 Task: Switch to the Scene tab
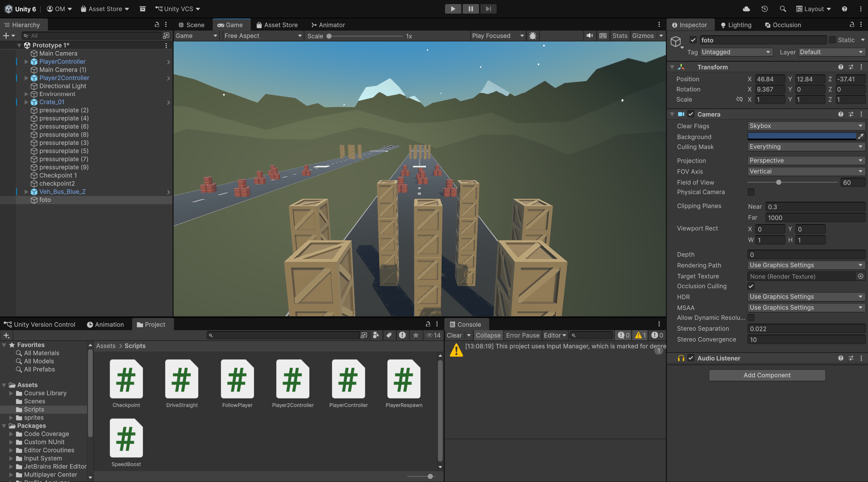192,25
